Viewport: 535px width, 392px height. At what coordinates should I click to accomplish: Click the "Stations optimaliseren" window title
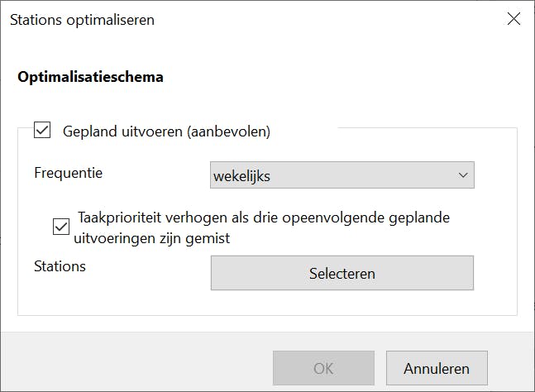(82, 19)
